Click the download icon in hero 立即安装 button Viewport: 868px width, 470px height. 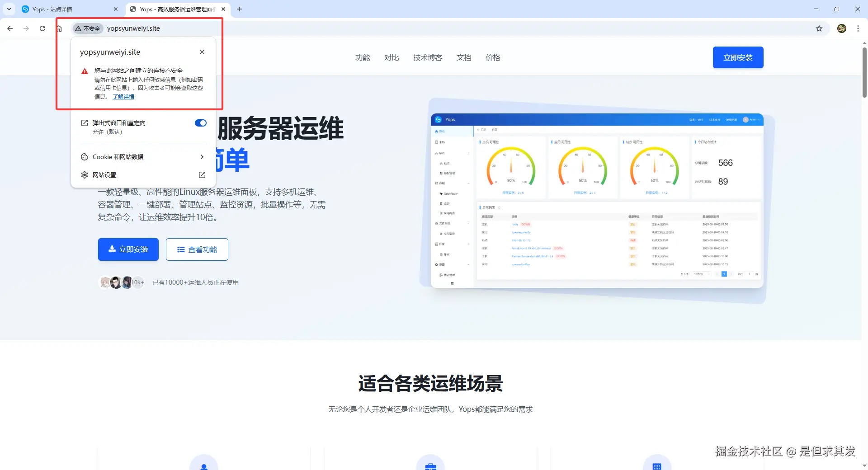pos(112,249)
